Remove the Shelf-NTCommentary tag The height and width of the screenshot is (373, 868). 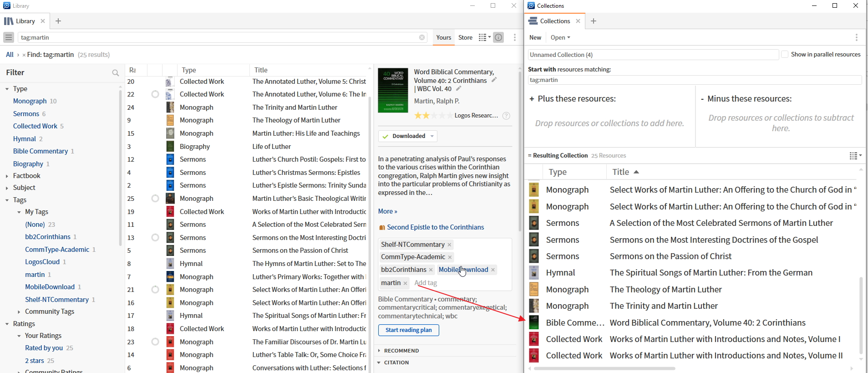click(x=449, y=245)
